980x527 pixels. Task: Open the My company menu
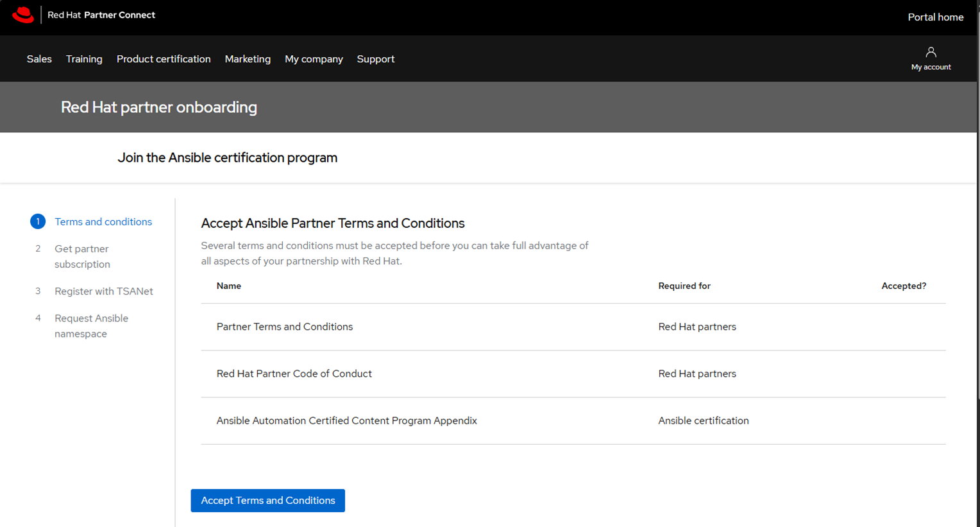pyautogui.click(x=314, y=59)
